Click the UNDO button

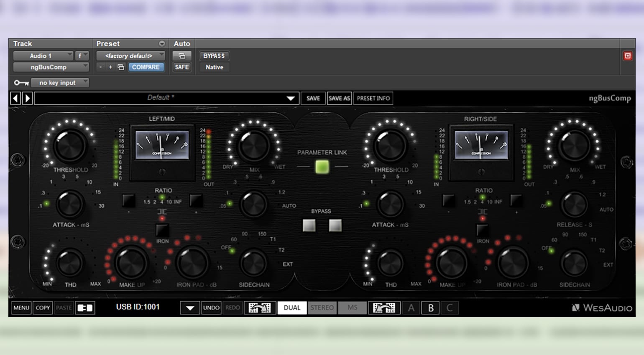pos(211,308)
